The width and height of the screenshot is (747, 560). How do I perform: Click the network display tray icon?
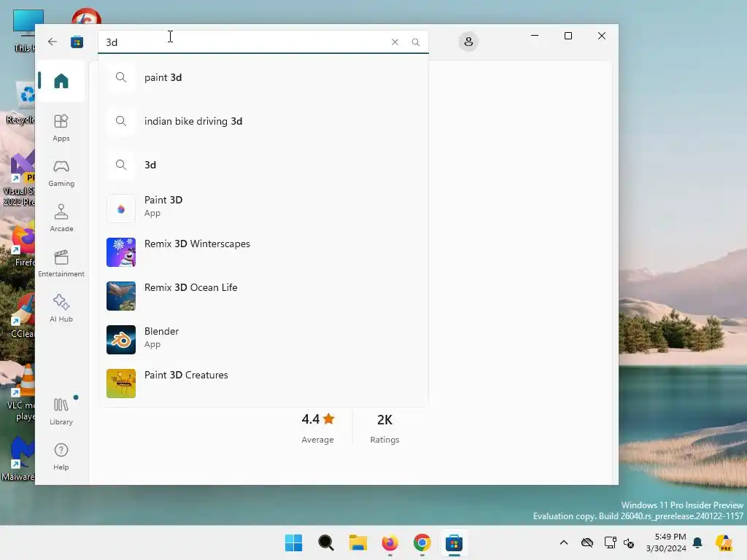click(610, 542)
